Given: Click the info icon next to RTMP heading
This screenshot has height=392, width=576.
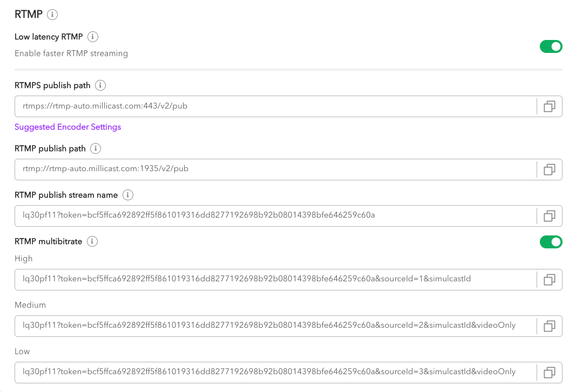Looking at the screenshot, I should coord(52,15).
